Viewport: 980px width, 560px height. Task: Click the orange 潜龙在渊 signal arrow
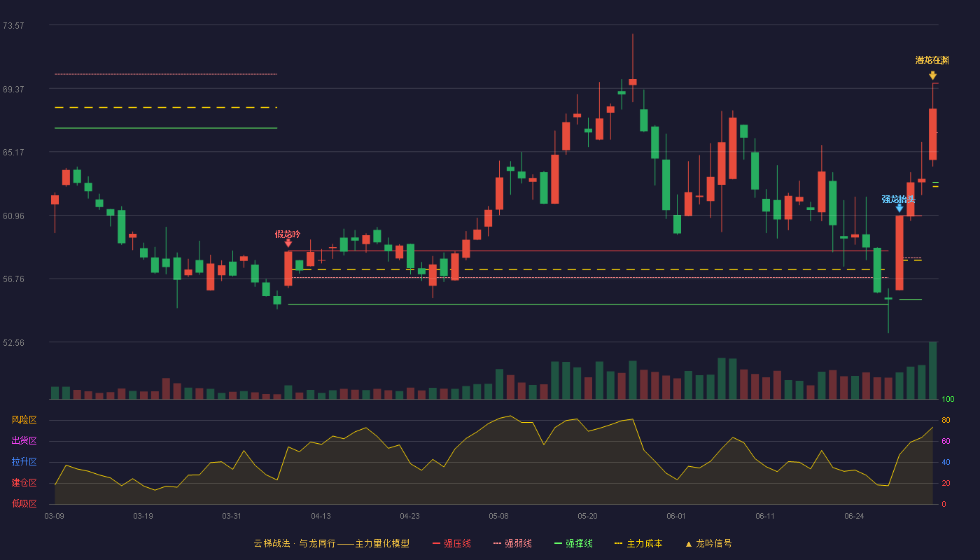tap(932, 76)
